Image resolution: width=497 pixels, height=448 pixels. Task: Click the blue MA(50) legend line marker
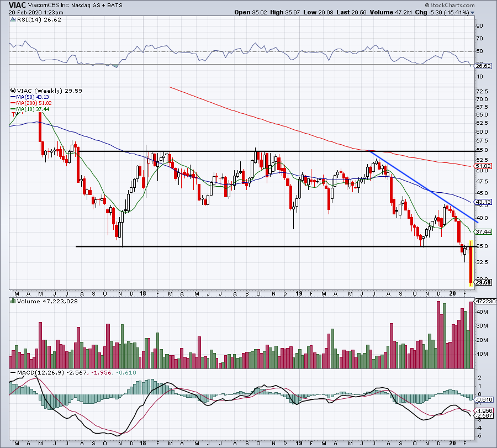click(x=13, y=97)
